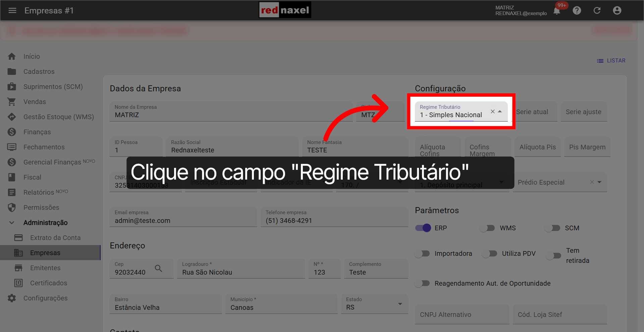Viewport: 644px width, 332px height.
Task: Open the user account icon
Action: [617, 10]
